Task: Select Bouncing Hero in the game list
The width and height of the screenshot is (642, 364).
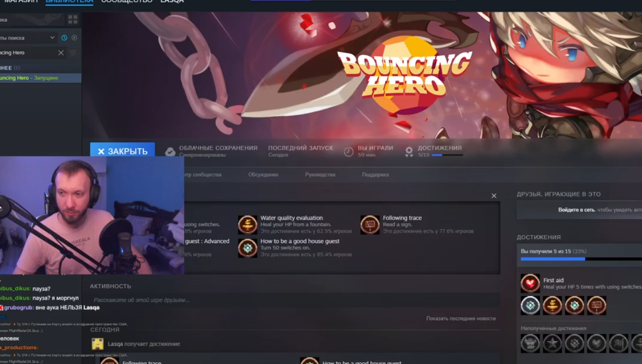Action: pos(40,78)
